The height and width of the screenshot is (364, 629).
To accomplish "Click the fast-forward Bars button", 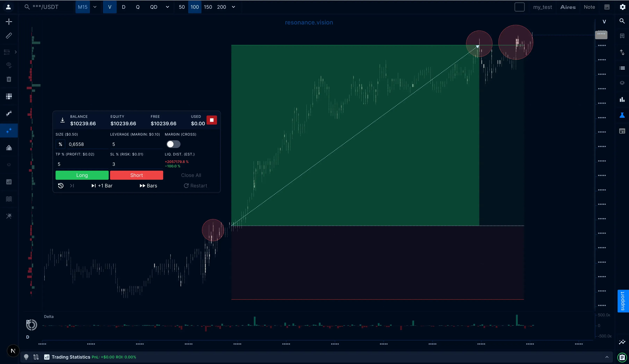I will pyautogui.click(x=148, y=186).
